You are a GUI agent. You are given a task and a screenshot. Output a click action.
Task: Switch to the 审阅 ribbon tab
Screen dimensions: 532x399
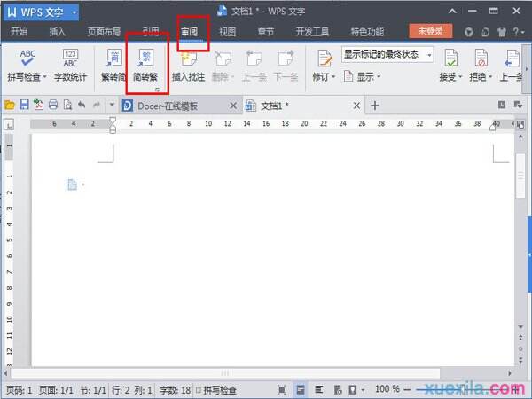pyautogui.click(x=190, y=32)
